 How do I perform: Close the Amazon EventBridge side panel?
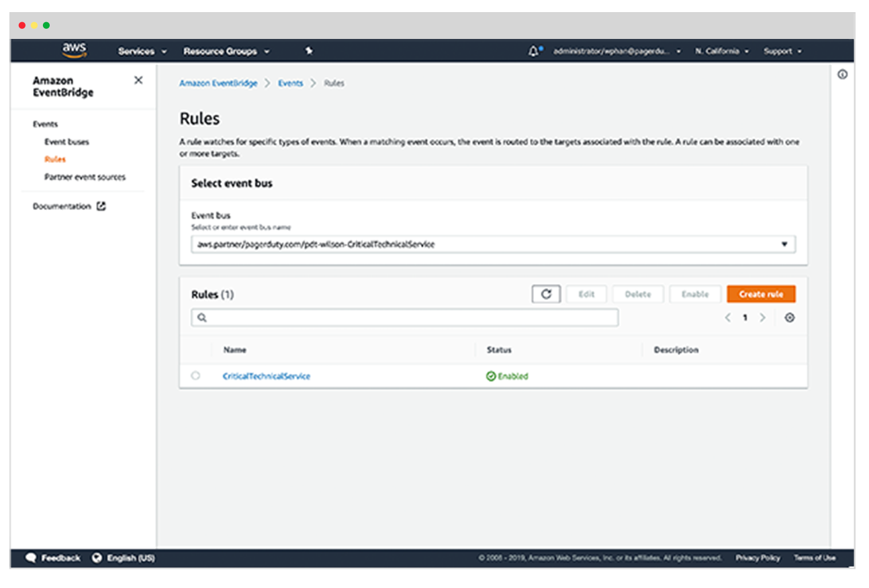[138, 81]
